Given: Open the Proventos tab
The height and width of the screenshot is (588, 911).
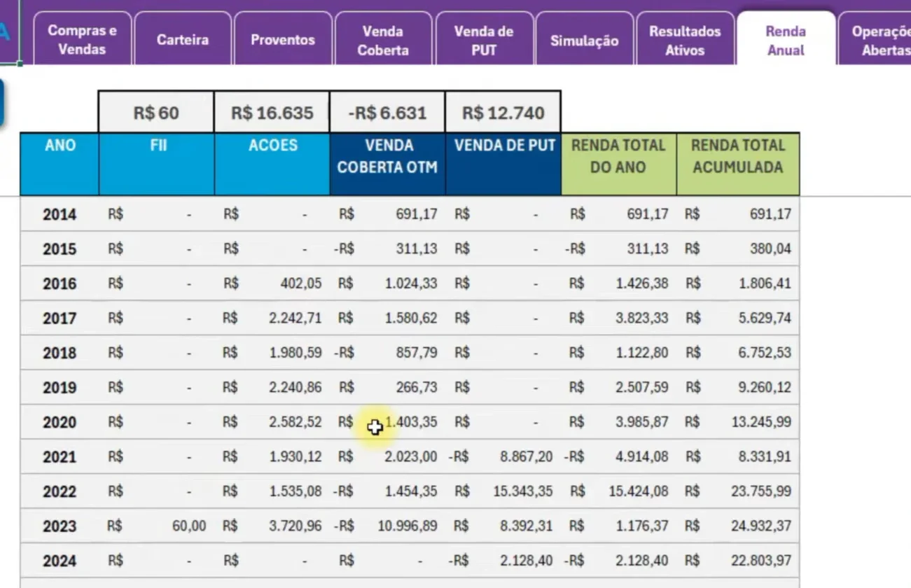Looking at the screenshot, I should click(283, 39).
